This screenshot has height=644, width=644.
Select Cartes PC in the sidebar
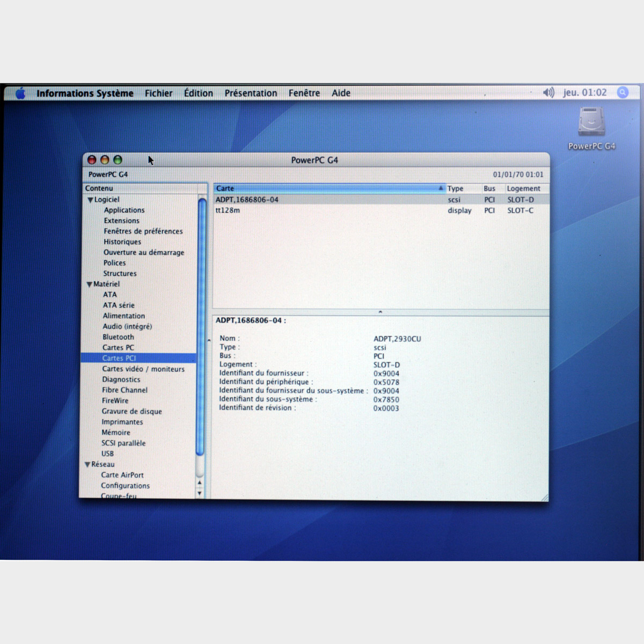[x=119, y=348]
